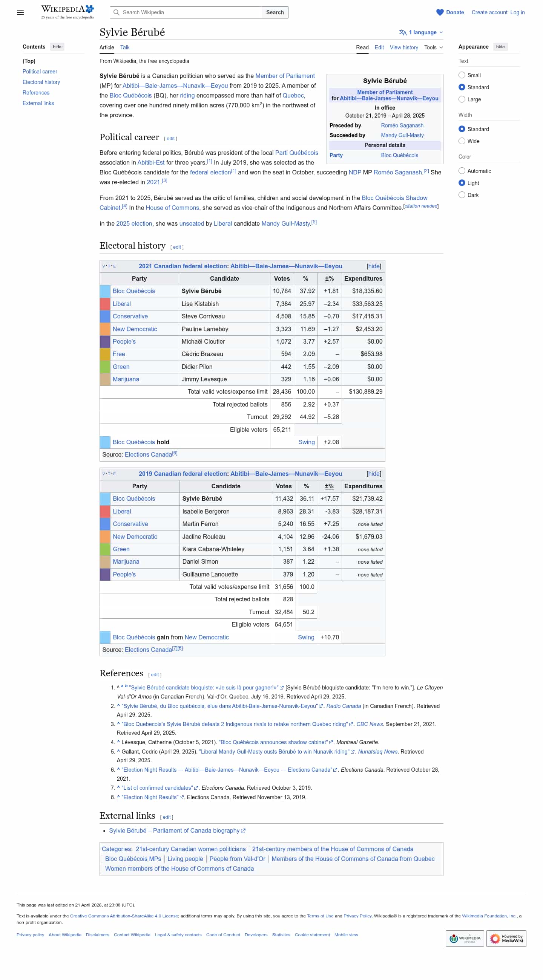Click the language translation icon

403,33
